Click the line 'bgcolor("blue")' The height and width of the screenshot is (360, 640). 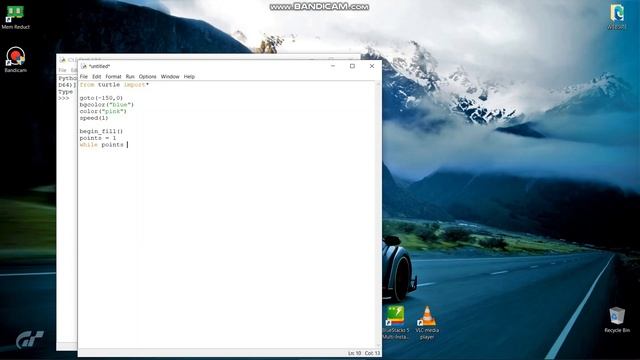(107, 105)
